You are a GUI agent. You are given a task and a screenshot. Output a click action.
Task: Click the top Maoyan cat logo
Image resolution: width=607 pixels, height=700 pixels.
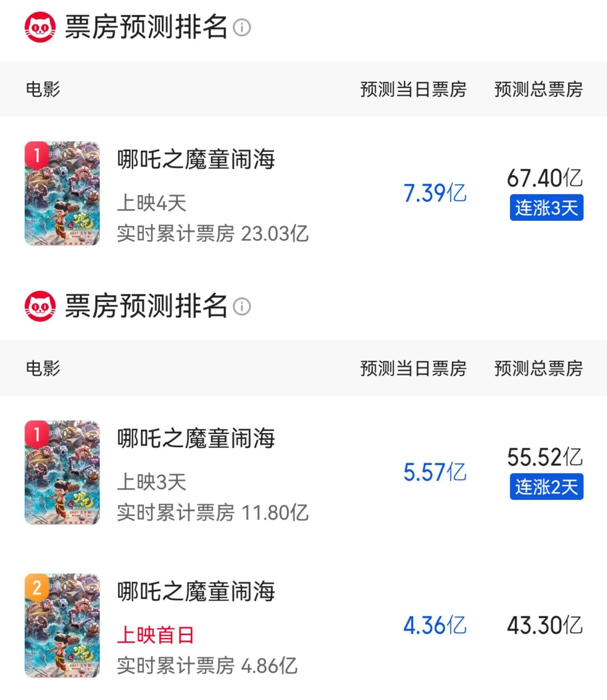40,27
